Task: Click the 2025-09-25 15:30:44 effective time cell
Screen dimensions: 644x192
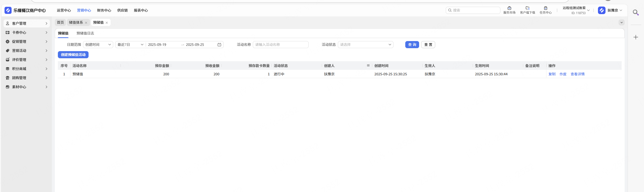Action: point(491,74)
